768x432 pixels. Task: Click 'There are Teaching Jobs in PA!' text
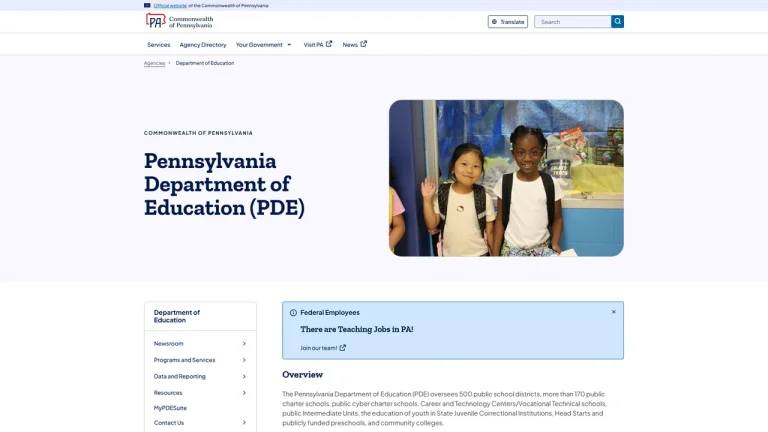point(357,330)
